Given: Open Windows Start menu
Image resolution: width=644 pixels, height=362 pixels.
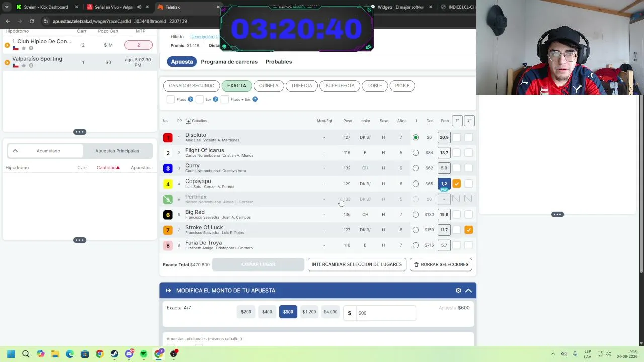Looking at the screenshot, I should point(11,354).
